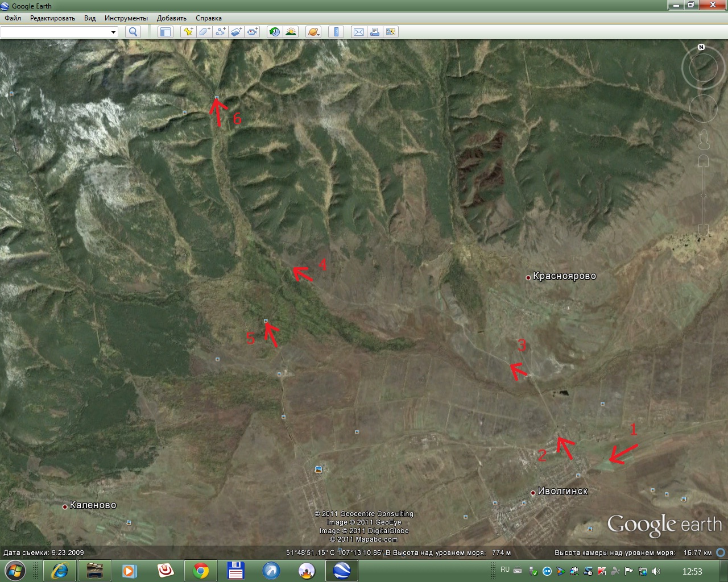Open the media player taskbar icon
This screenshot has height=582, width=728.
point(130,571)
